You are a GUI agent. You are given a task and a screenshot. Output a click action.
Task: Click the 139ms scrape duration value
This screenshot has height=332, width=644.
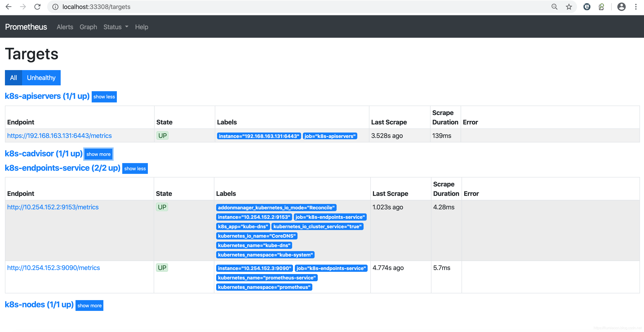[442, 136]
